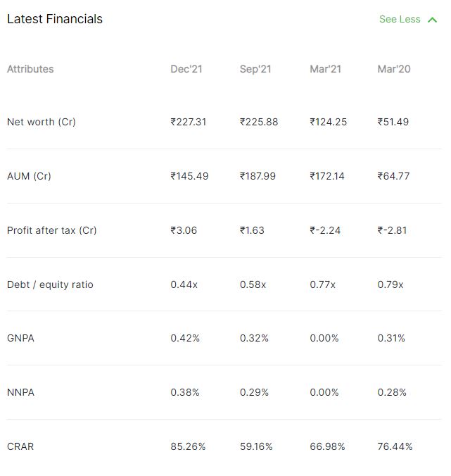Select the Mar'20 column header
The height and width of the screenshot is (476, 451).
tap(394, 69)
